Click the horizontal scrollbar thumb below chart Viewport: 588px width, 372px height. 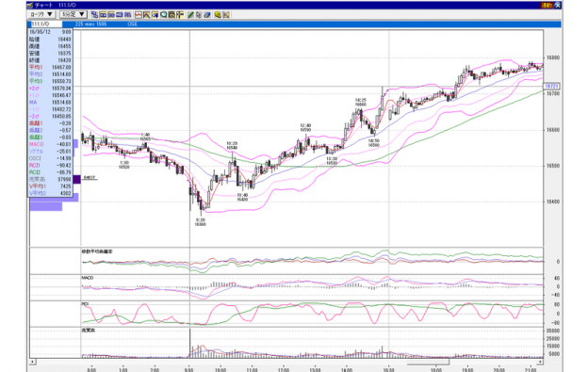tap(428, 362)
